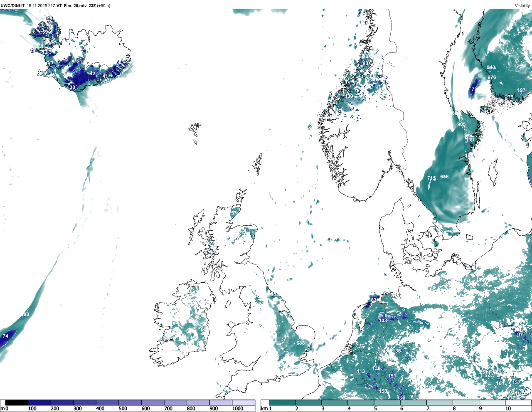Click the 'm 0' label on the legend
Image resolution: width=532 pixels, height=412 pixels.
5,409
